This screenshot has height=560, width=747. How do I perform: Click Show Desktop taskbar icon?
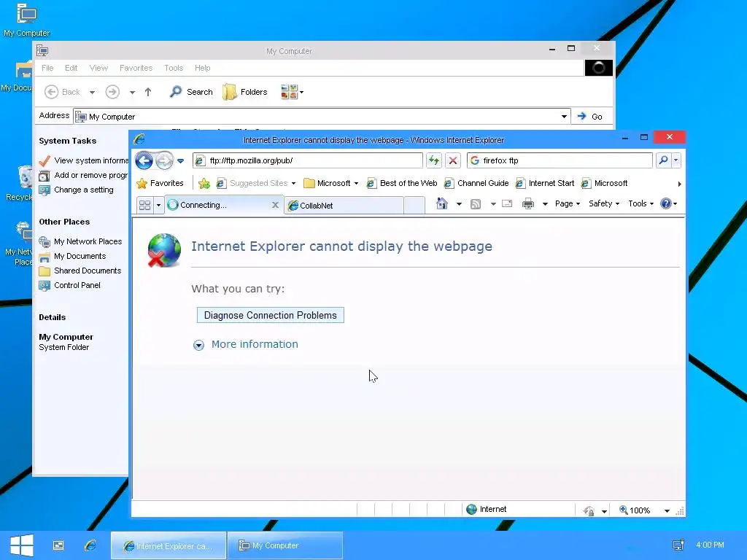[x=58, y=545]
